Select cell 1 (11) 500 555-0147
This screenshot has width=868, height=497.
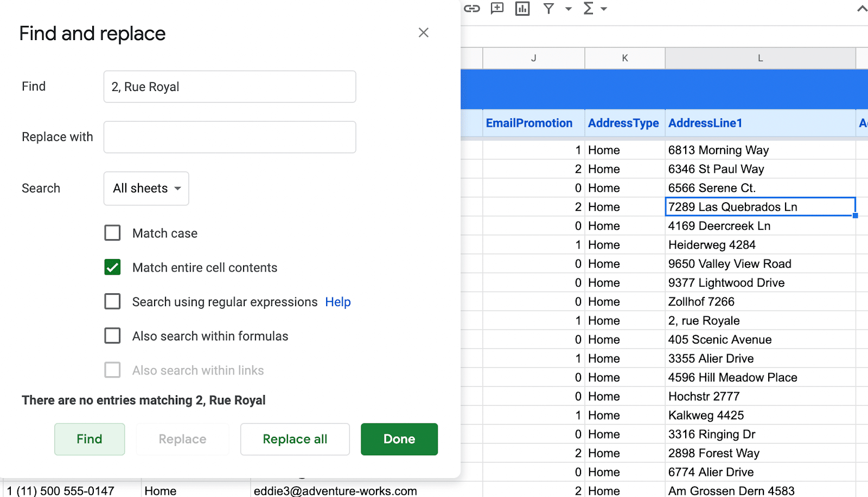(73, 490)
